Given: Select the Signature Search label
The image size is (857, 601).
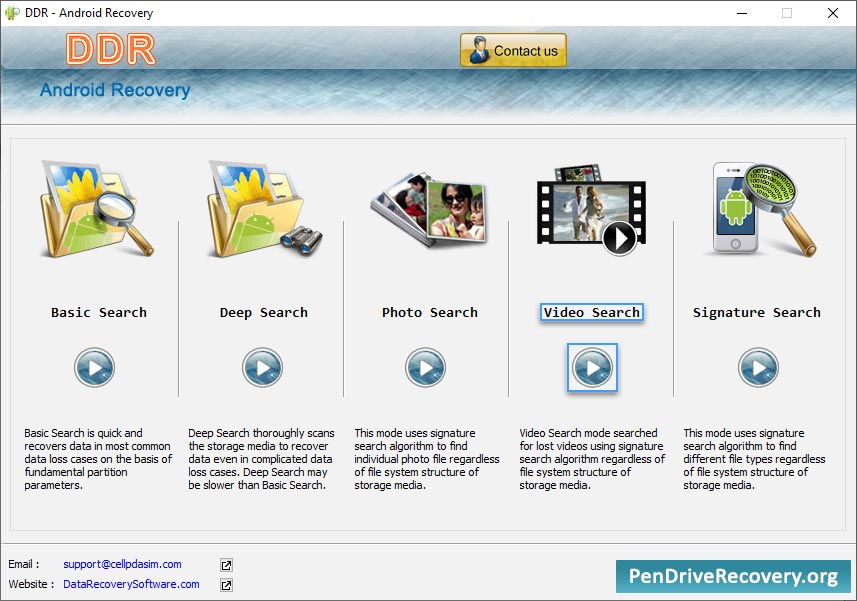Looking at the screenshot, I should (756, 313).
